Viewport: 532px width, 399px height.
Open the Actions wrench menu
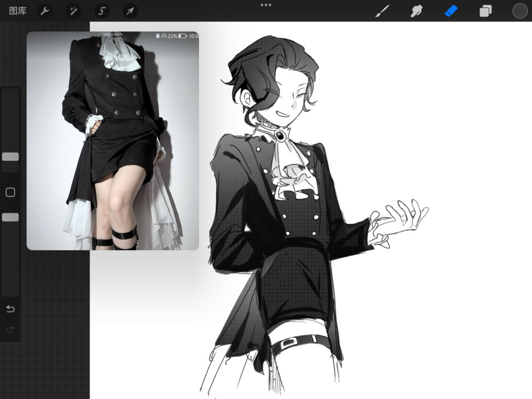45,11
